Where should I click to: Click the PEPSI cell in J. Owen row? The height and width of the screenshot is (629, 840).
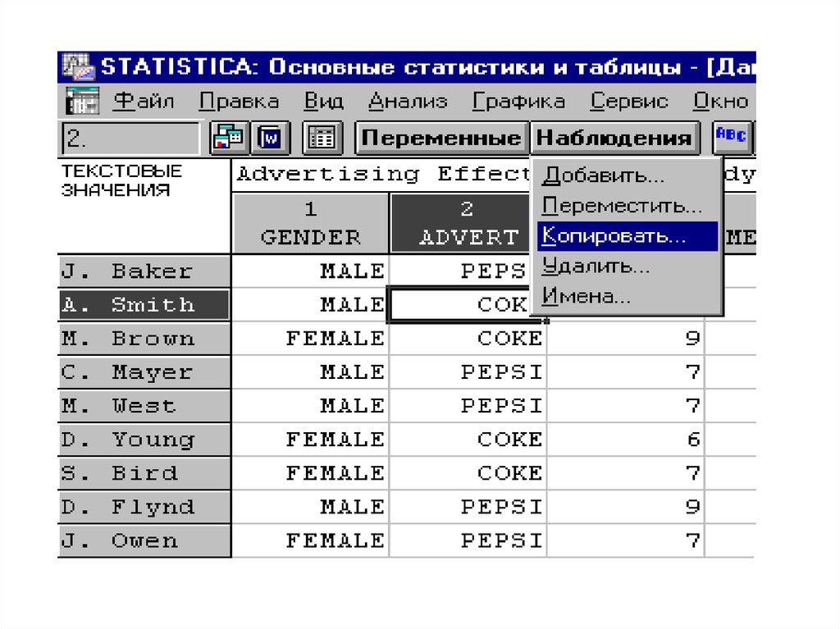(x=468, y=541)
